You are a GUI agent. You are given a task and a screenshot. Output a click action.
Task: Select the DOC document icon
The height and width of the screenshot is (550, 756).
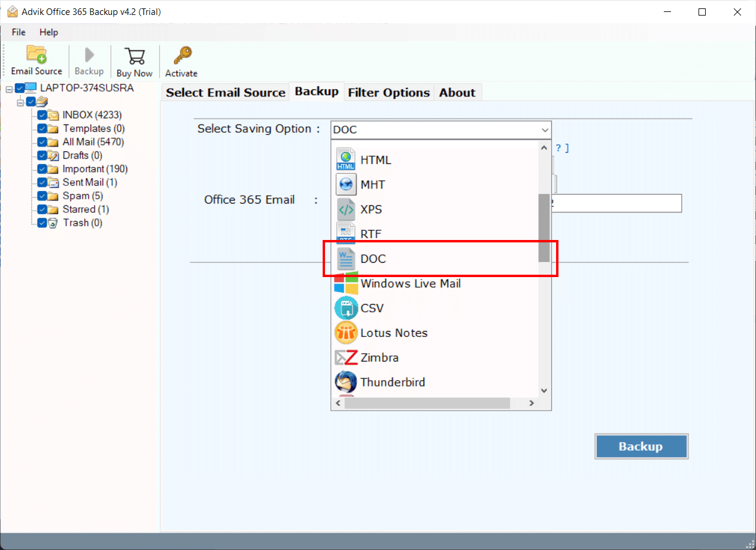pos(346,259)
